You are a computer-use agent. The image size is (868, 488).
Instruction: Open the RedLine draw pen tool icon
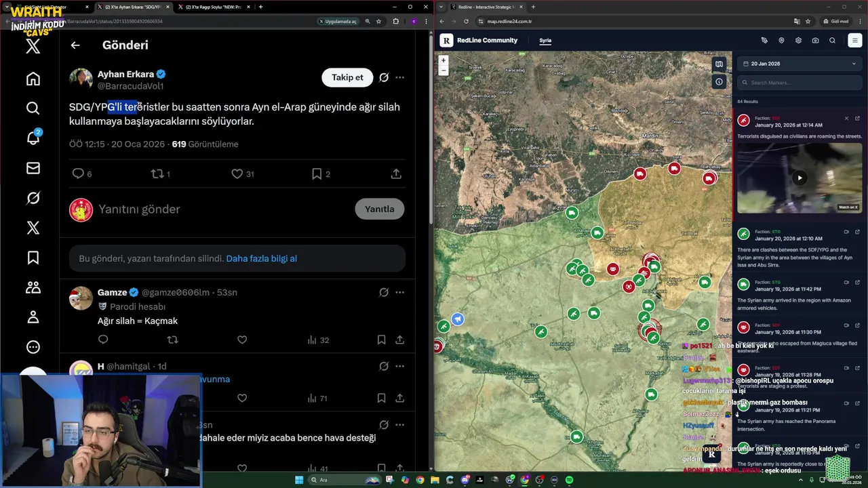coord(764,41)
